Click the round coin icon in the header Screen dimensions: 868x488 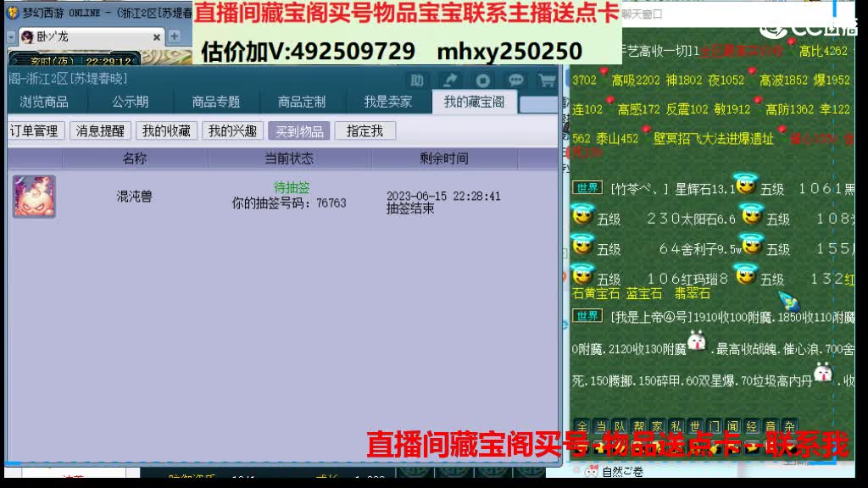click(482, 80)
